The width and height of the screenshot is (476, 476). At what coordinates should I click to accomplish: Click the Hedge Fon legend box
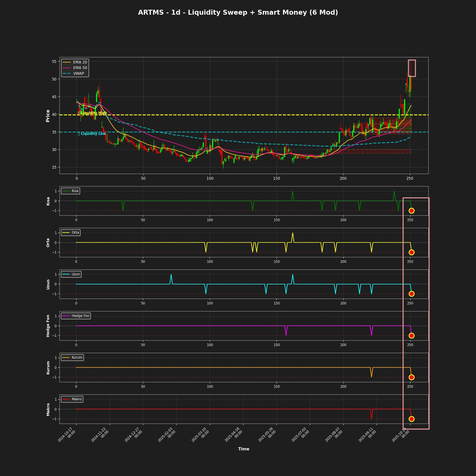click(76, 316)
